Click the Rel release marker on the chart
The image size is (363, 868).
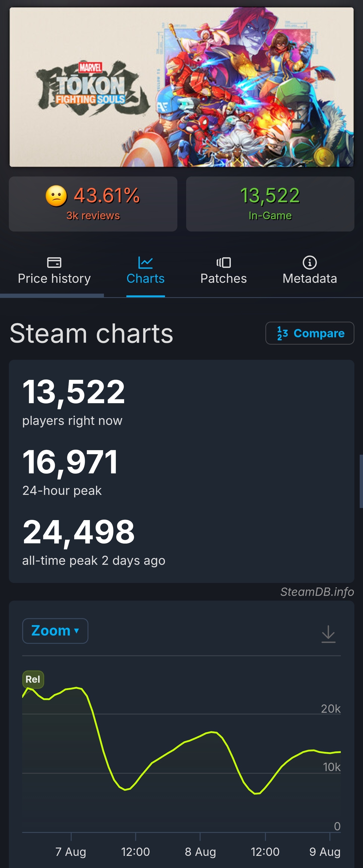click(x=33, y=679)
